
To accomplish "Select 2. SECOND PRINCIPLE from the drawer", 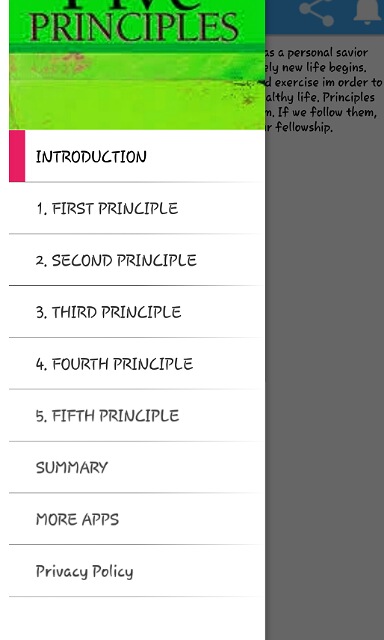I will [137, 260].
